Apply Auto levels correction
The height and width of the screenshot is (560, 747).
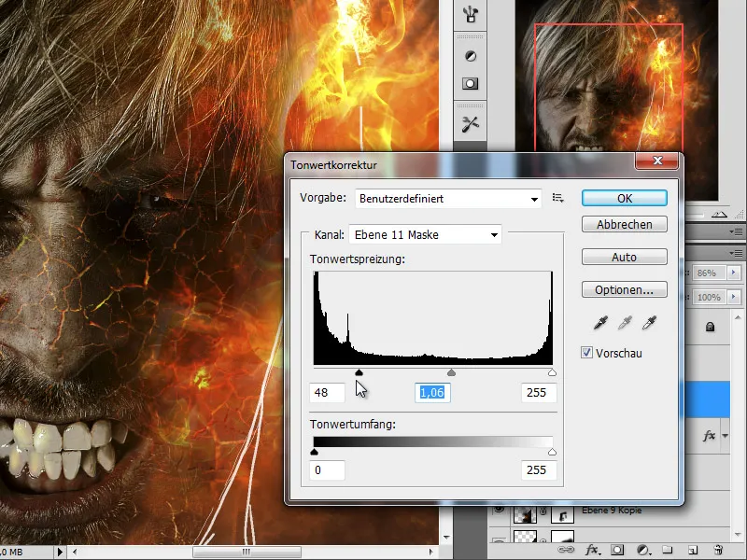[624, 258]
